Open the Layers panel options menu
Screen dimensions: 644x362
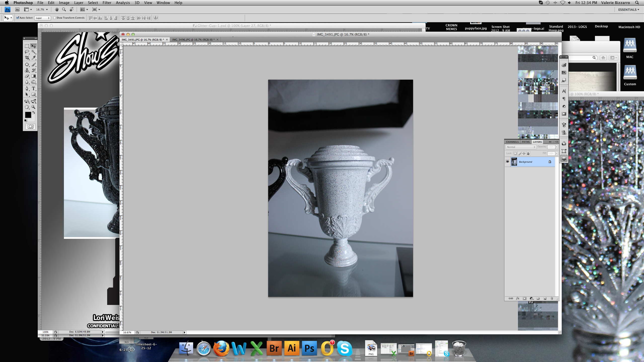pyautogui.click(x=556, y=142)
